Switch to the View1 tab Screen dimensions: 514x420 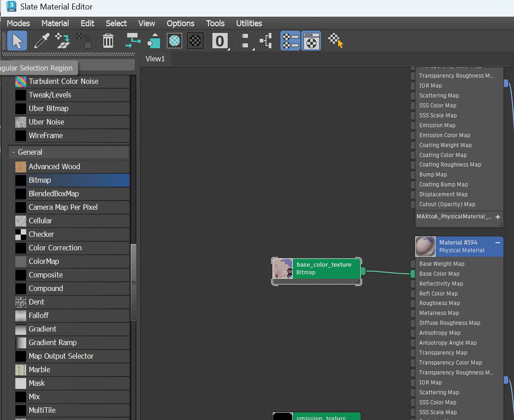click(155, 59)
